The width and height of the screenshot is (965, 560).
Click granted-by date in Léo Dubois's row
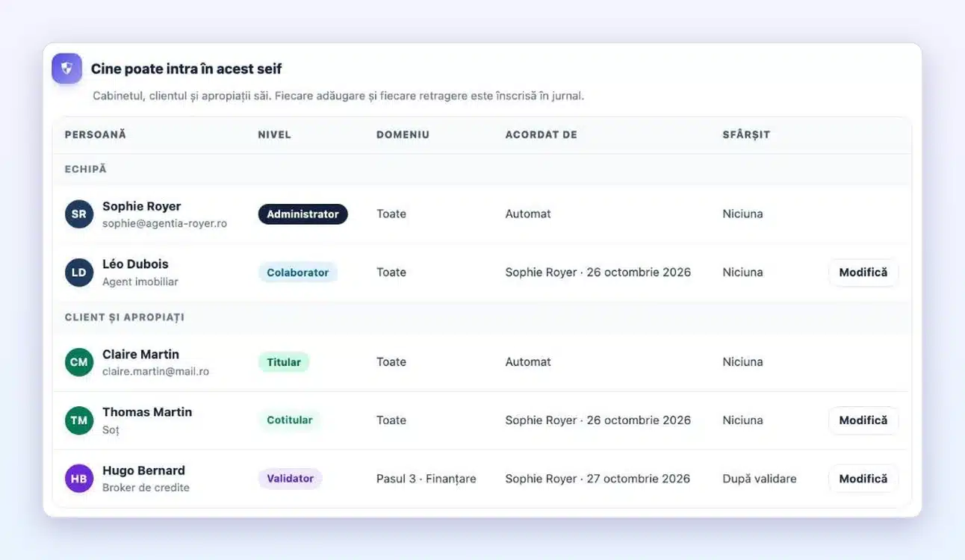(598, 273)
